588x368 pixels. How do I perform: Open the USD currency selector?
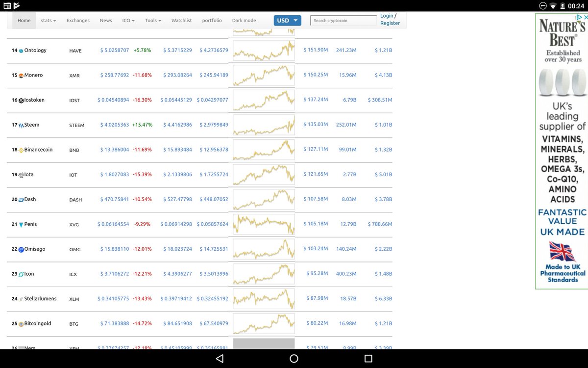tap(288, 21)
